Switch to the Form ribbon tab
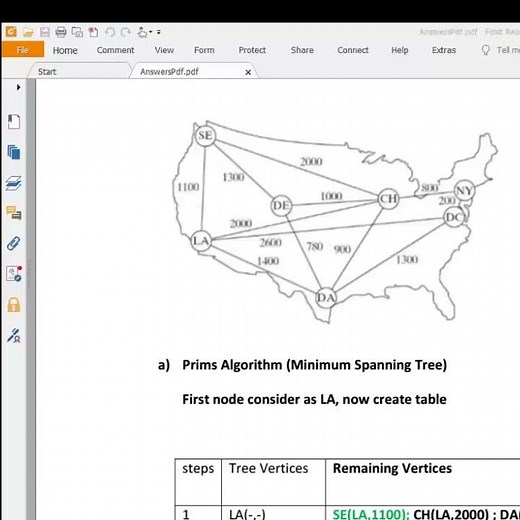520x520 pixels. point(204,50)
